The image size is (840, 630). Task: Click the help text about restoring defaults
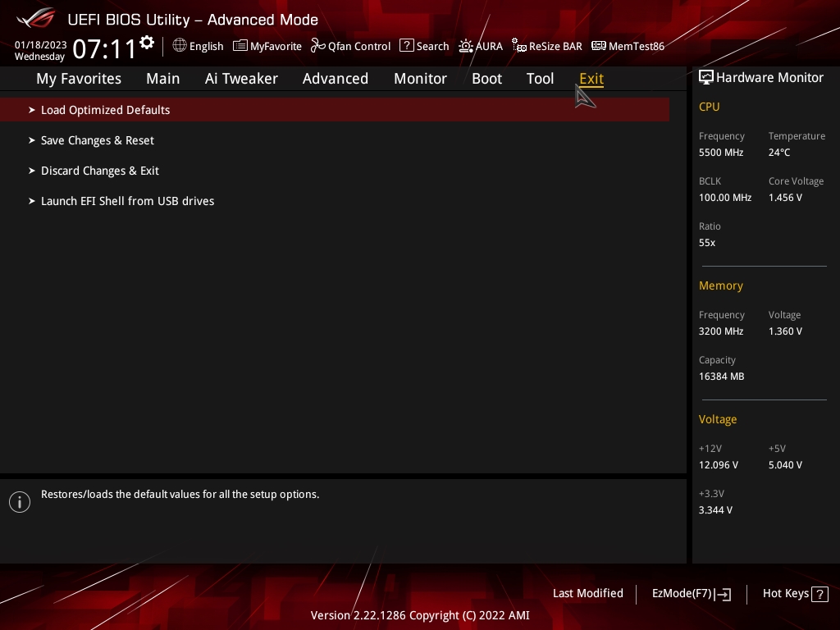point(180,495)
